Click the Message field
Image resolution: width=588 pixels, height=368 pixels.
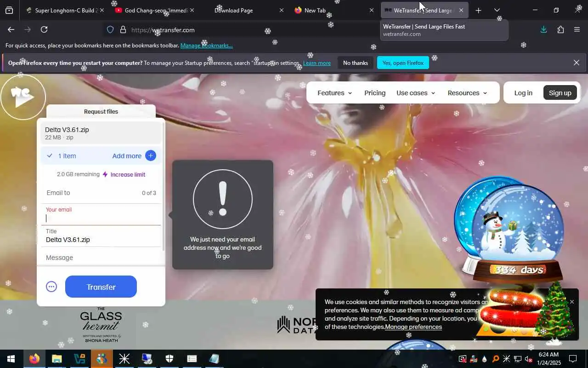pos(101,258)
